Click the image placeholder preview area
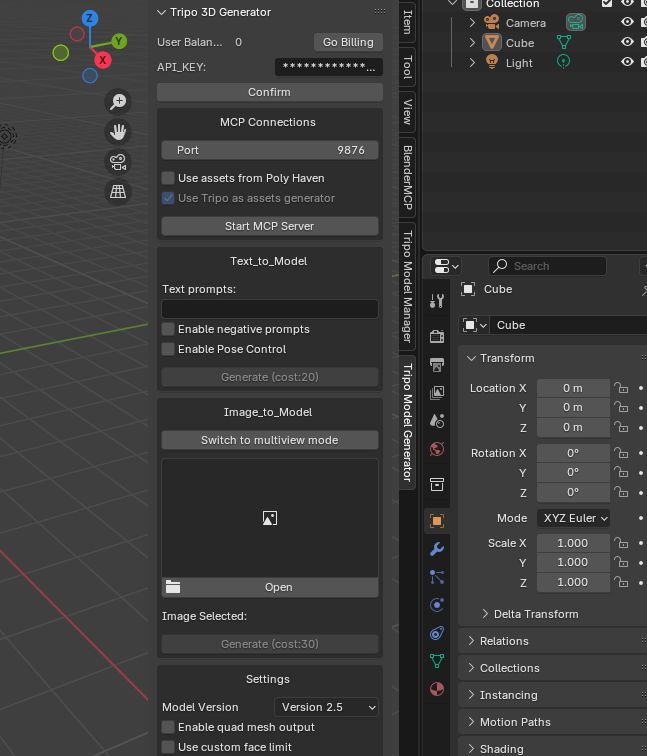 (270, 518)
